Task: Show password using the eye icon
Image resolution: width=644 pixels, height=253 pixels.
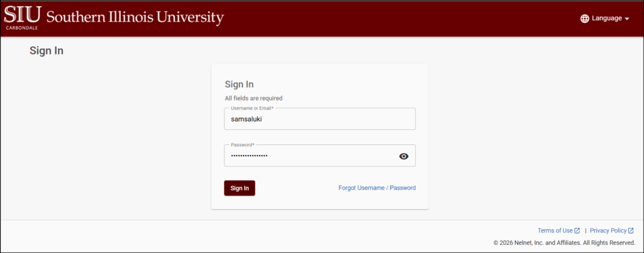Action: 404,156
